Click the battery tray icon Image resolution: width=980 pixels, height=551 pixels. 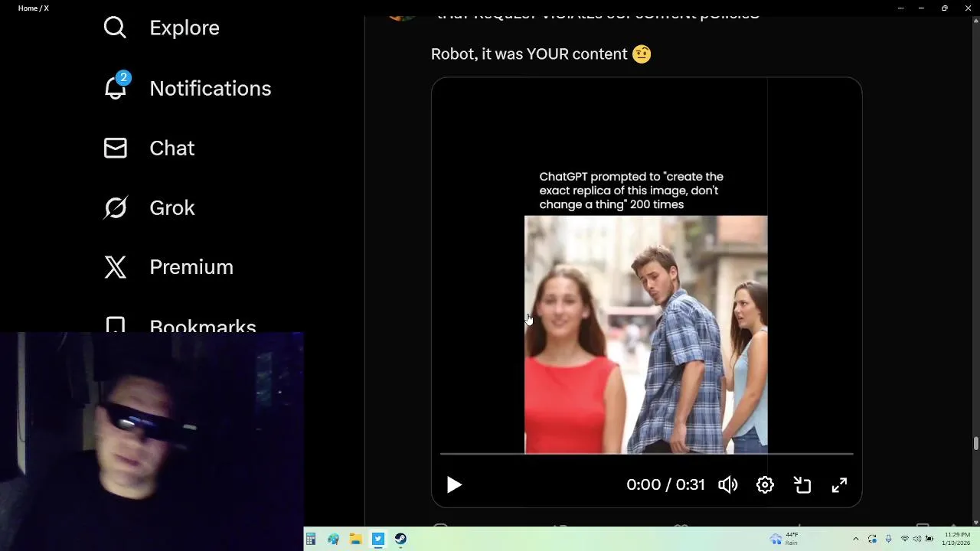(928, 540)
